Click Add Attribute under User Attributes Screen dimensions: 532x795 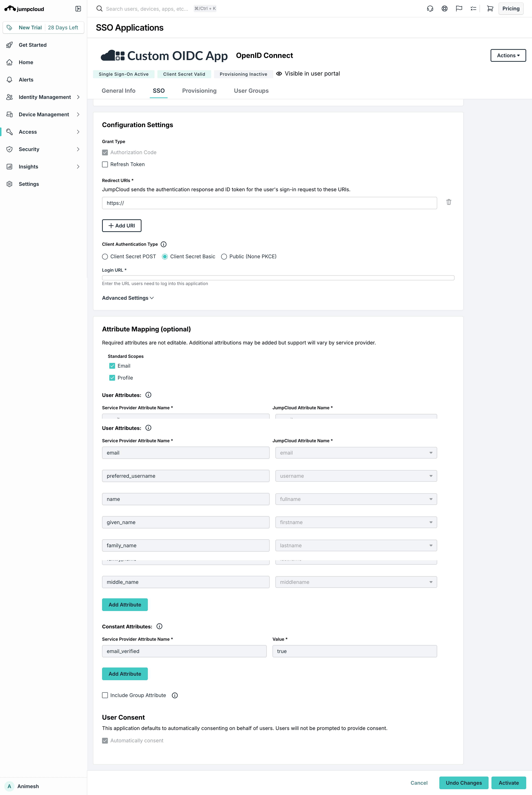[125, 604]
